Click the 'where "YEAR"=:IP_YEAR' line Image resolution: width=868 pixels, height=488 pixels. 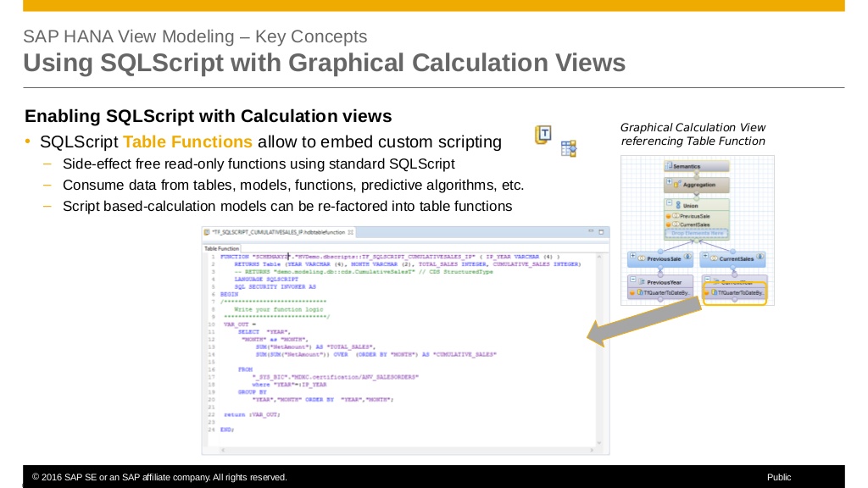click(289, 385)
